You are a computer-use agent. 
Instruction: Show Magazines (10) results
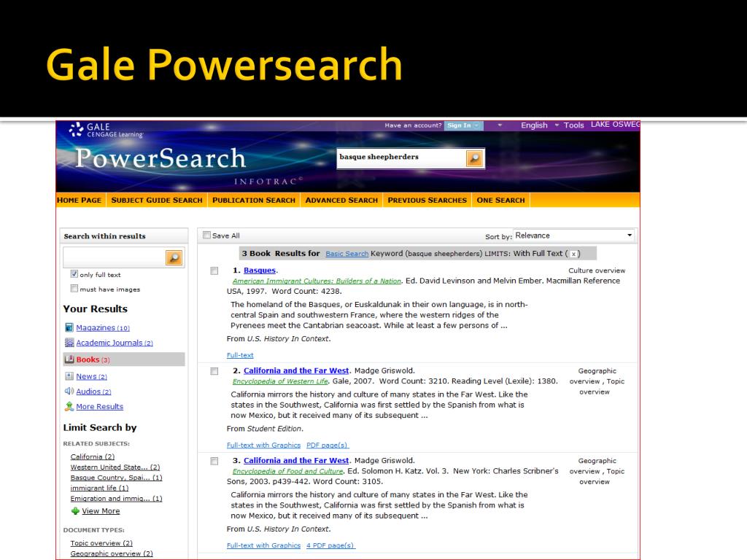click(x=102, y=327)
